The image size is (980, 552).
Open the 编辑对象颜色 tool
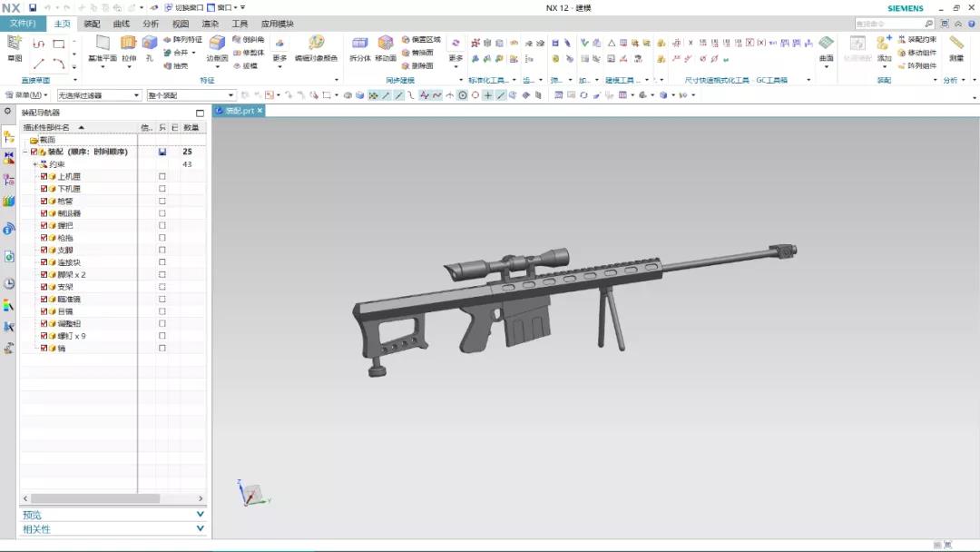[x=316, y=44]
